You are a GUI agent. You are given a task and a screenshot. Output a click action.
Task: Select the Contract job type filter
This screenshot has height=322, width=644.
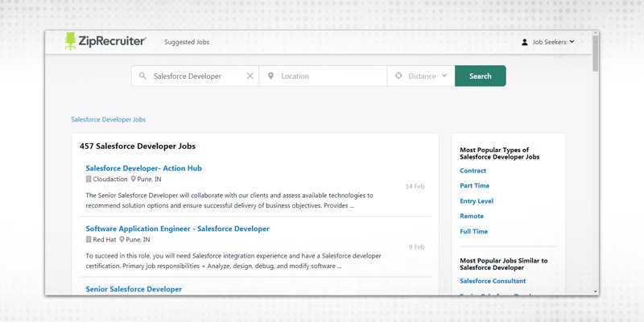[473, 171]
